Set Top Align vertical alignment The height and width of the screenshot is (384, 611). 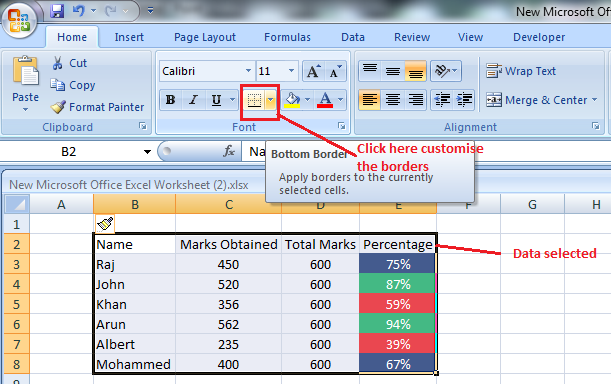[x=370, y=71]
